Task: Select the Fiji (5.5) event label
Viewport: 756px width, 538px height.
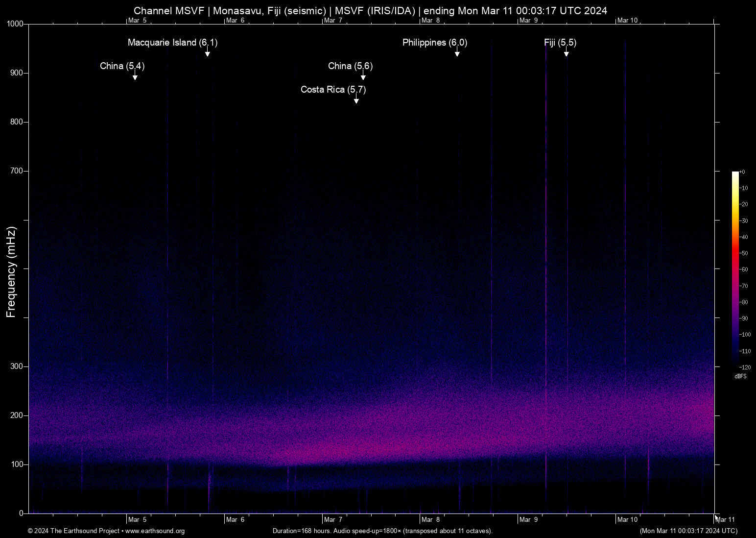Action: tap(560, 43)
